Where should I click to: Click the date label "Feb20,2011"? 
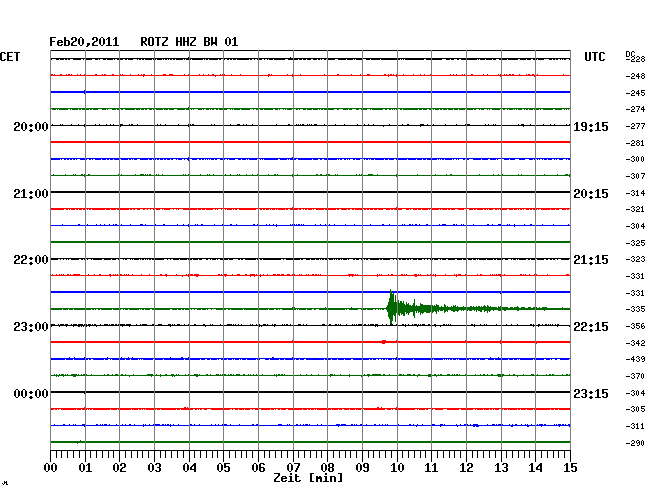coord(84,42)
